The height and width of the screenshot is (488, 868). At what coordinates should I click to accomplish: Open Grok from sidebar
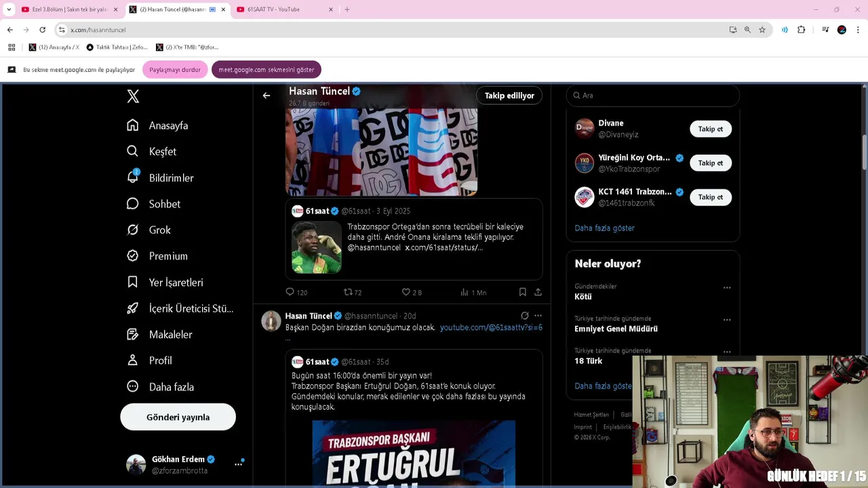149,230
